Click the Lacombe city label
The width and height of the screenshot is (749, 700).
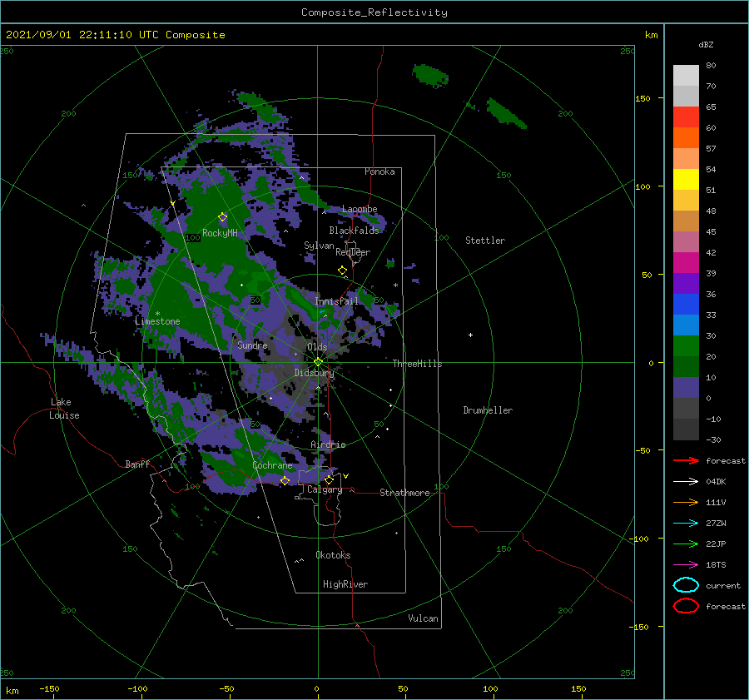(x=360, y=209)
